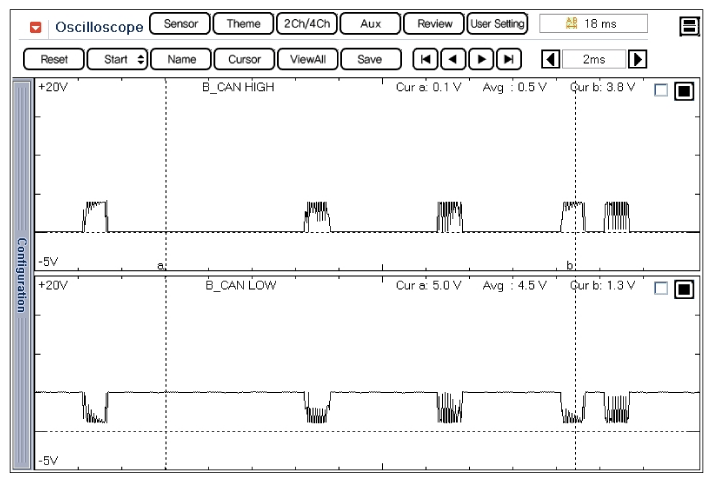Screen dimensions: 713x482
Task: Save the waveform with Save button
Action: tap(371, 59)
